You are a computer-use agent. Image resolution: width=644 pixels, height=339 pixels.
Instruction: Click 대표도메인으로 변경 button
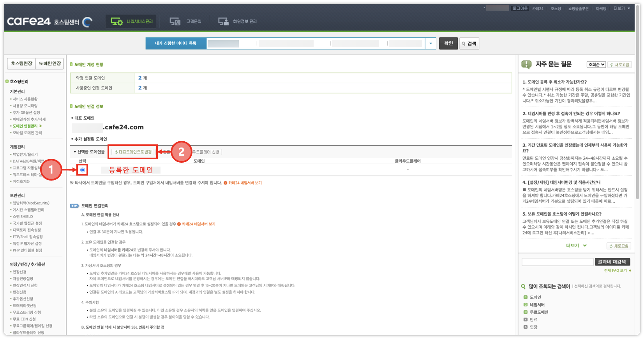click(133, 152)
